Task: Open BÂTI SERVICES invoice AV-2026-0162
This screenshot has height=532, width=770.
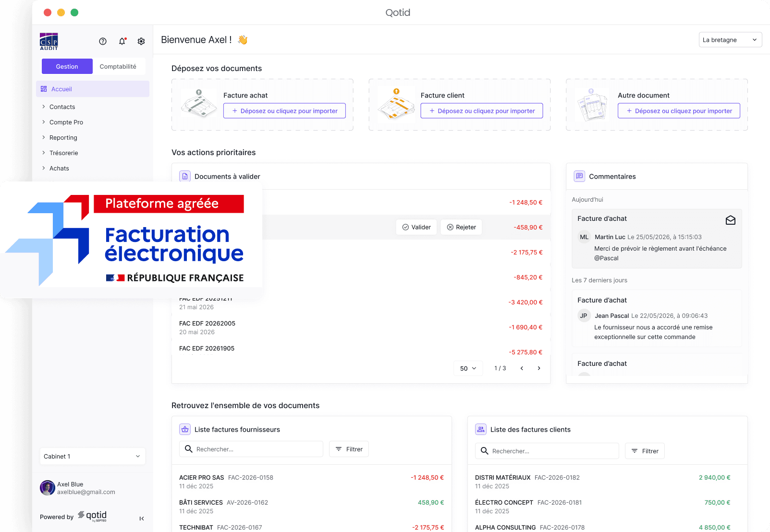Action: click(x=311, y=507)
